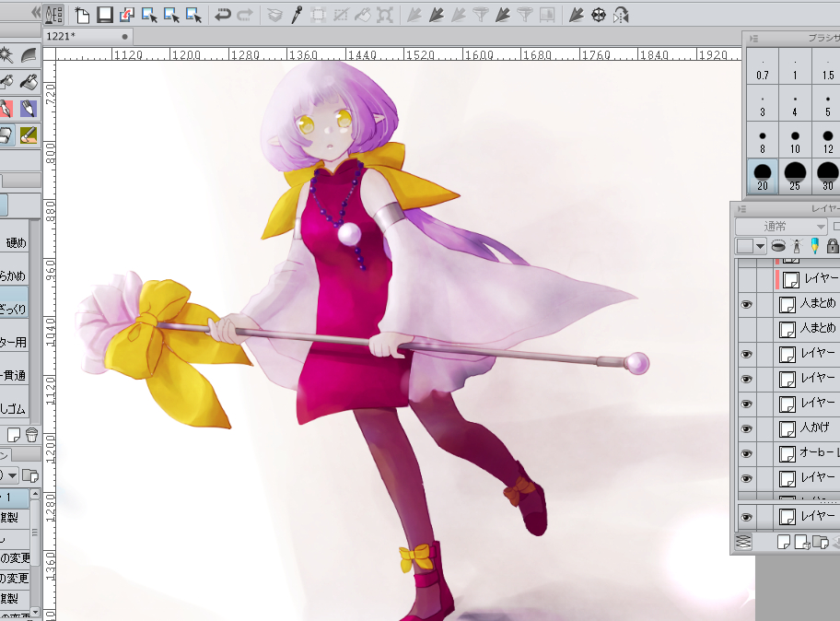The height and width of the screenshot is (621, 840).
Task: Choose brush size 8
Action: click(x=763, y=140)
